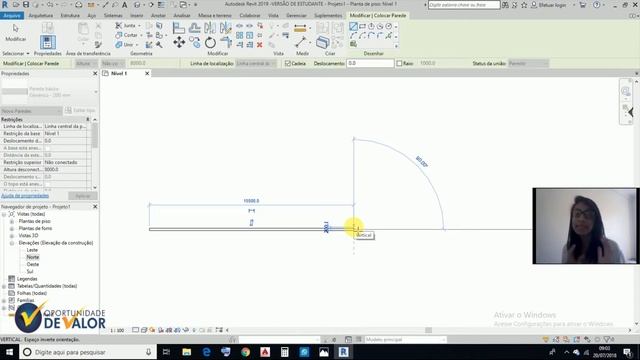
Task: Choose Mirror pick axis tool
Action: (x=210, y=28)
